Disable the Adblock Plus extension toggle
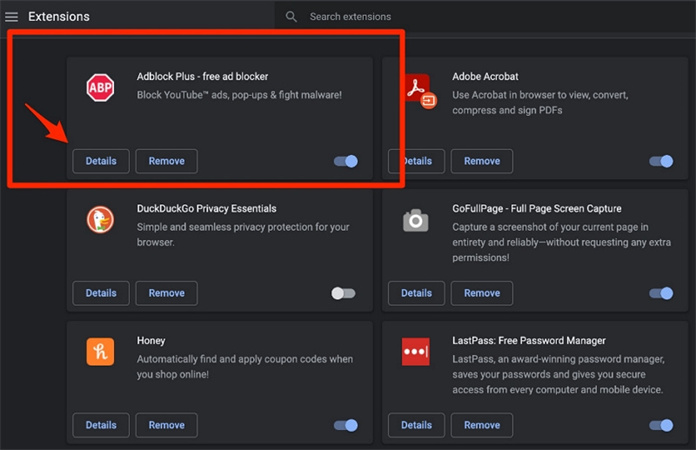Screen dimensions: 696x450 pos(345,161)
